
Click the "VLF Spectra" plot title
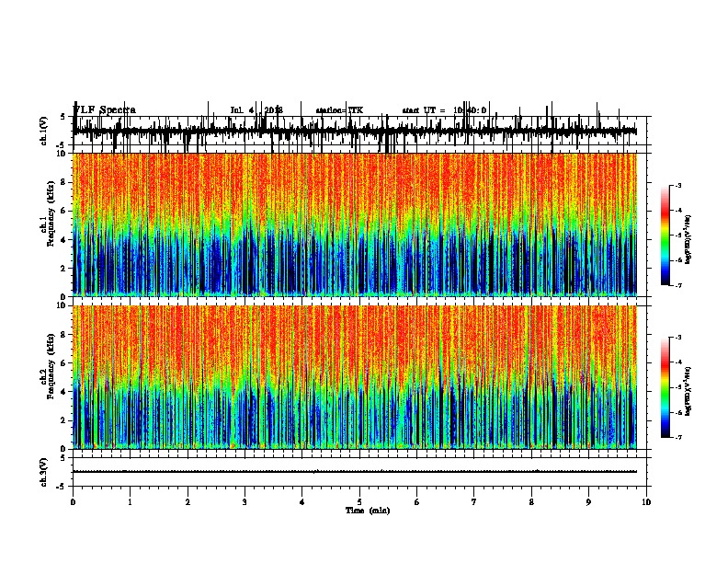click(x=105, y=109)
